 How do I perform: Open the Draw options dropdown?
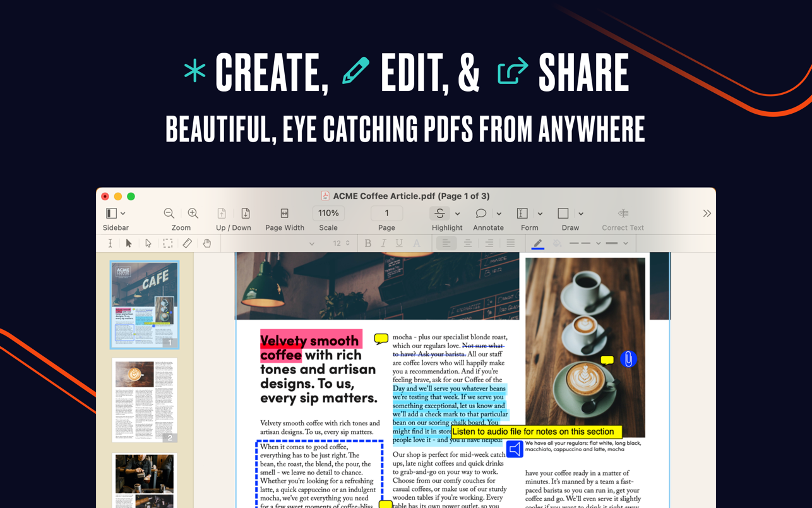[580, 214]
